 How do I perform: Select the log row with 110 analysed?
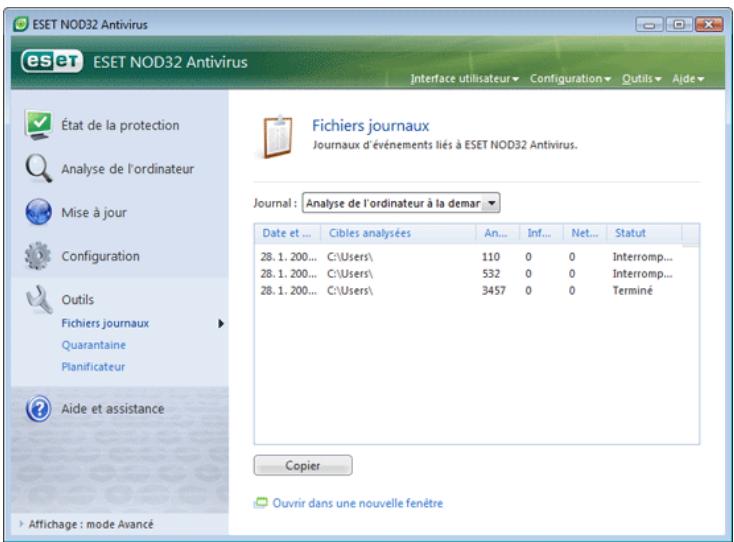(x=477, y=256)
